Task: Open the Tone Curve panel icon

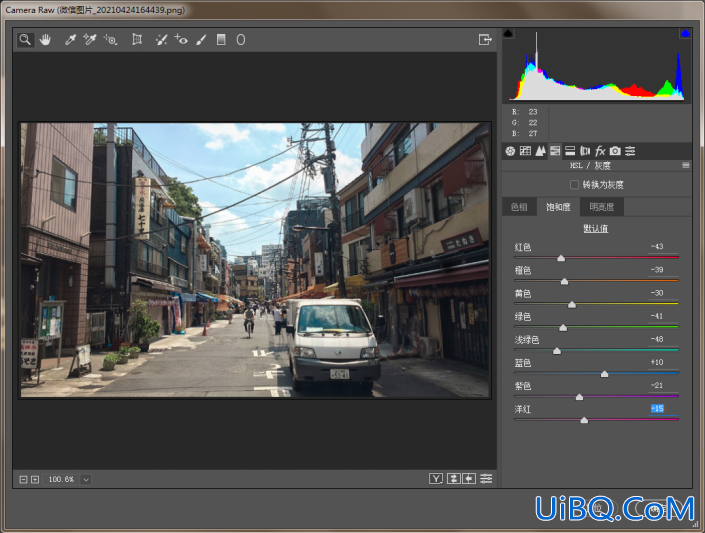Action: click(x=525, y=151)
